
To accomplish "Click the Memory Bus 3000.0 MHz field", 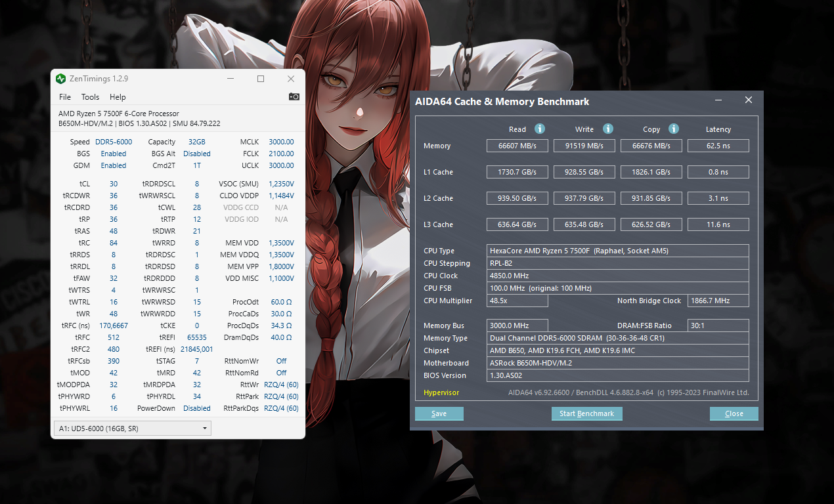I will (x=517, y=325).
